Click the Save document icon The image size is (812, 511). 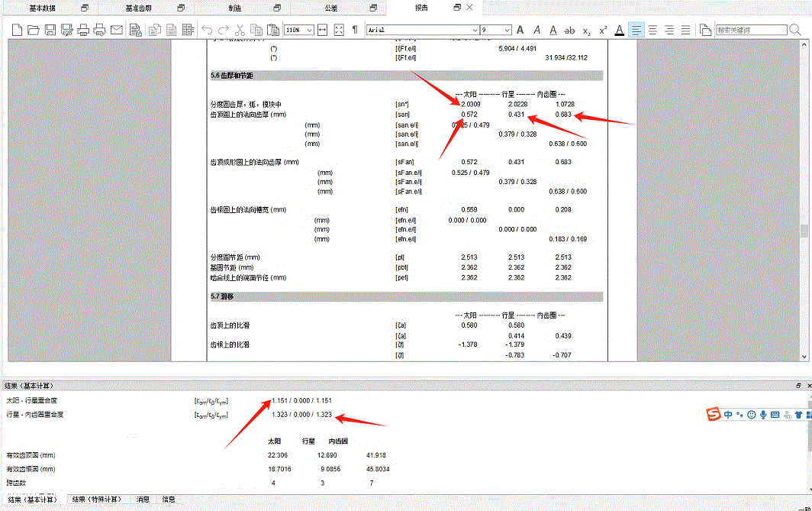(50, 30)
